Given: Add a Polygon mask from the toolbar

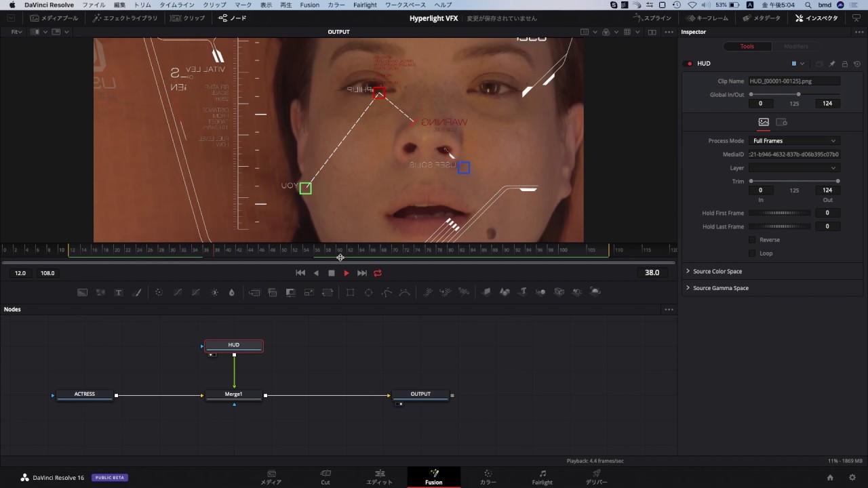Looking at the screenshot, I should click(387, 292).
